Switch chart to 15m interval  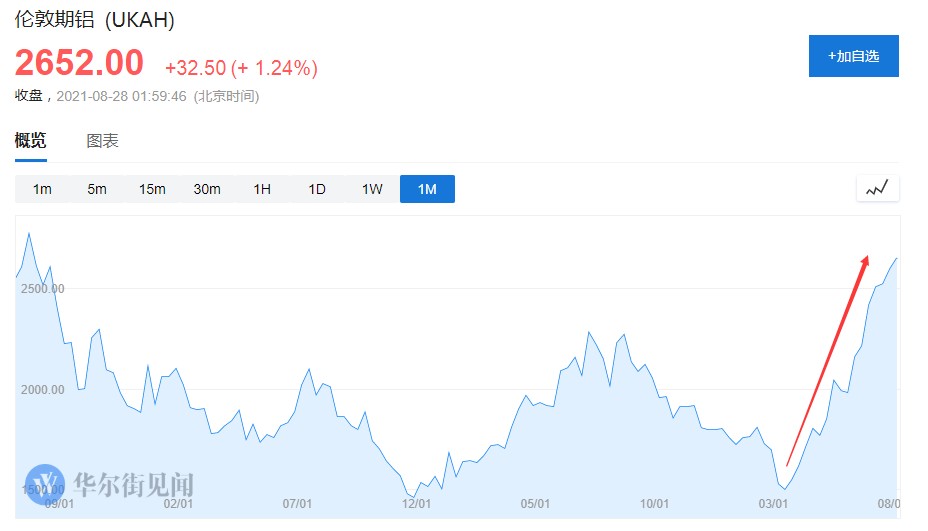tap(152, 189)
